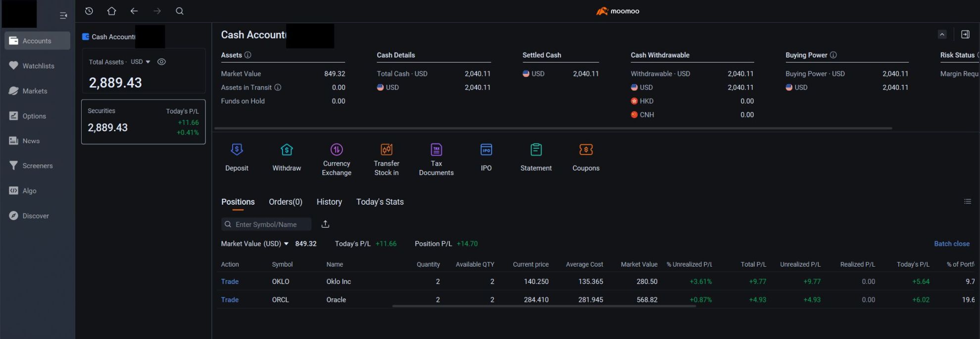
Task: Go to home via house icon
Action: pos(112,11)
